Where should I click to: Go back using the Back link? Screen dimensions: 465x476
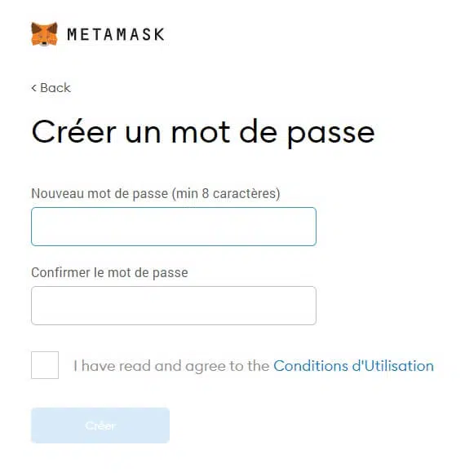51,88
